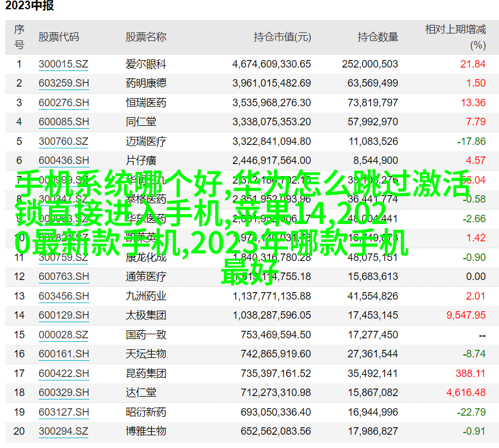Click holding quantity 15,683,613
The height and width of the screenshot is (448, 499).
click(373, 277)
